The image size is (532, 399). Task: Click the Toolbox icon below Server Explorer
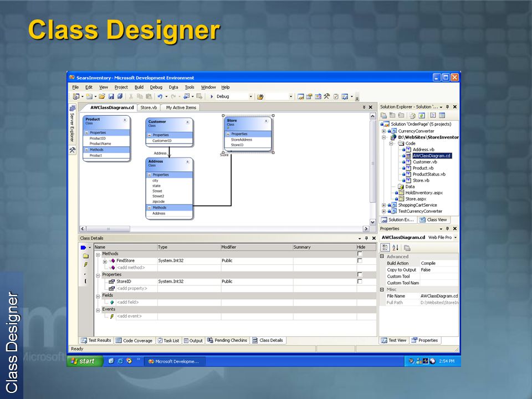[x=72, y=150]
